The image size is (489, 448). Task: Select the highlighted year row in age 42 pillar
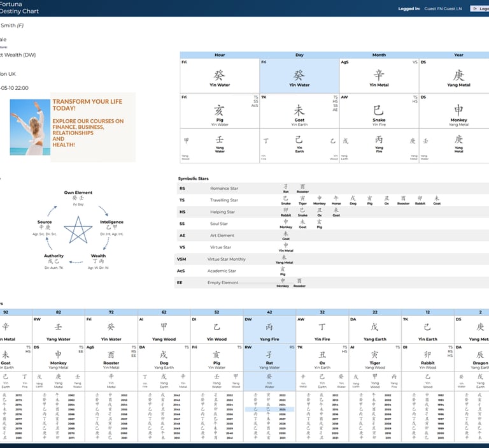tap(269, 409)
